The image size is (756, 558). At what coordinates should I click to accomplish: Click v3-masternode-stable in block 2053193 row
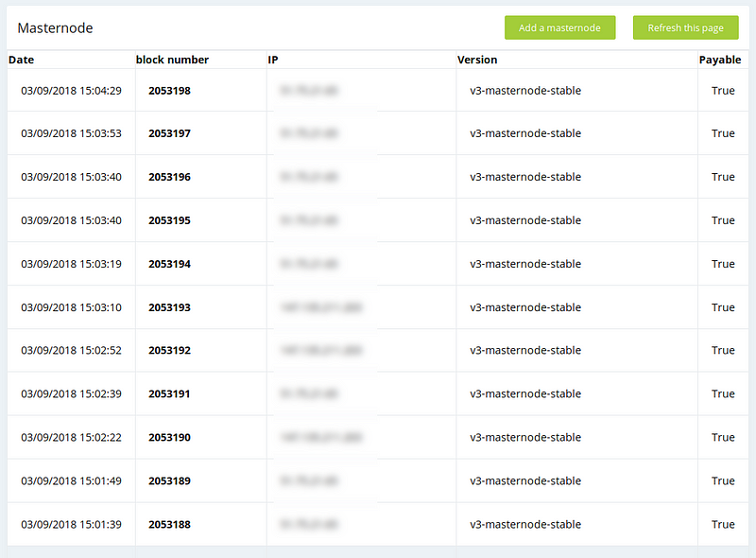click(x=525, y=307)
